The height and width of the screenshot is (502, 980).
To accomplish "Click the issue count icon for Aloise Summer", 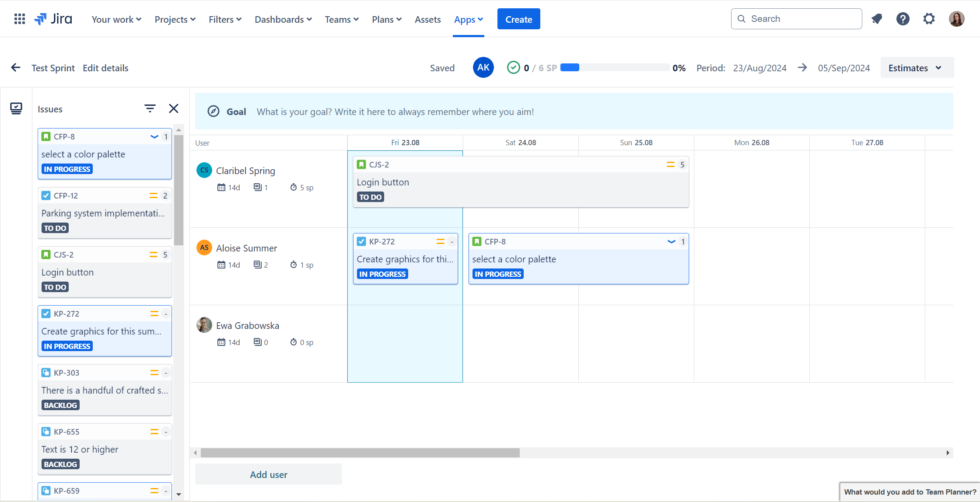I will (x=258, y=265).
